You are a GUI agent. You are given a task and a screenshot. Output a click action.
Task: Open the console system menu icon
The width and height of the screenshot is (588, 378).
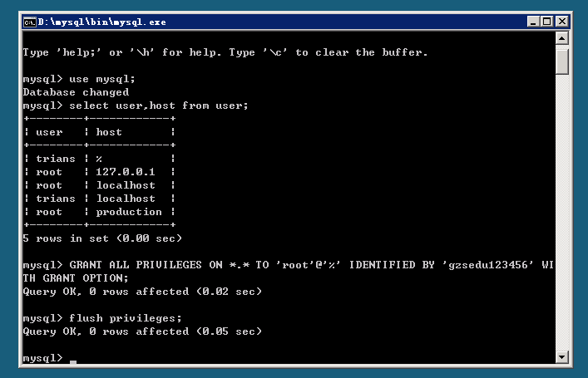(x=28, y=22)
